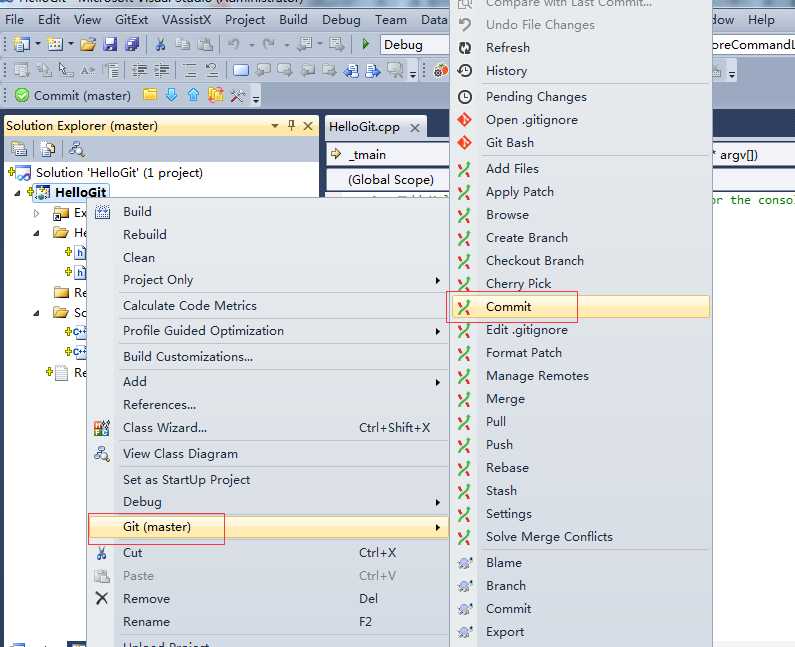Viewport: 795px width, 647px height.
Task: Click the Save icon in the toolbar
Action: click(x=110, y=45)
